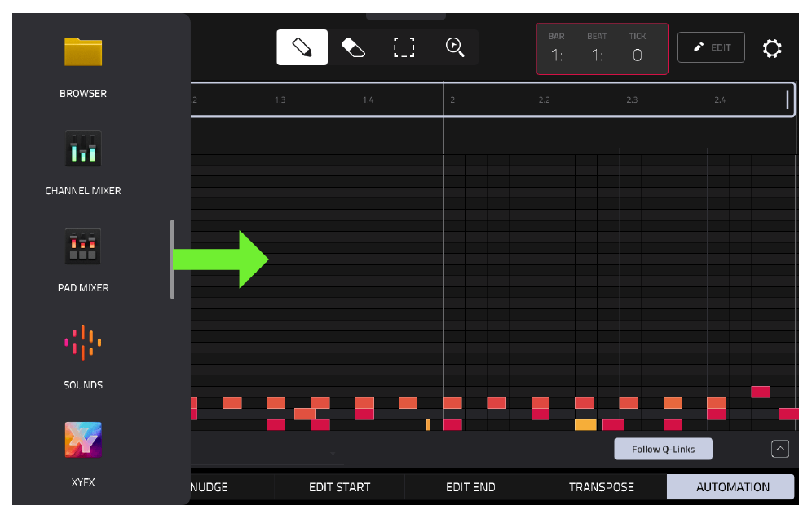This screenshot has height=519, width=812.
Task: Toggle the Follow Q-Links button
Action: pyautogui.click(x=663, y=449)
